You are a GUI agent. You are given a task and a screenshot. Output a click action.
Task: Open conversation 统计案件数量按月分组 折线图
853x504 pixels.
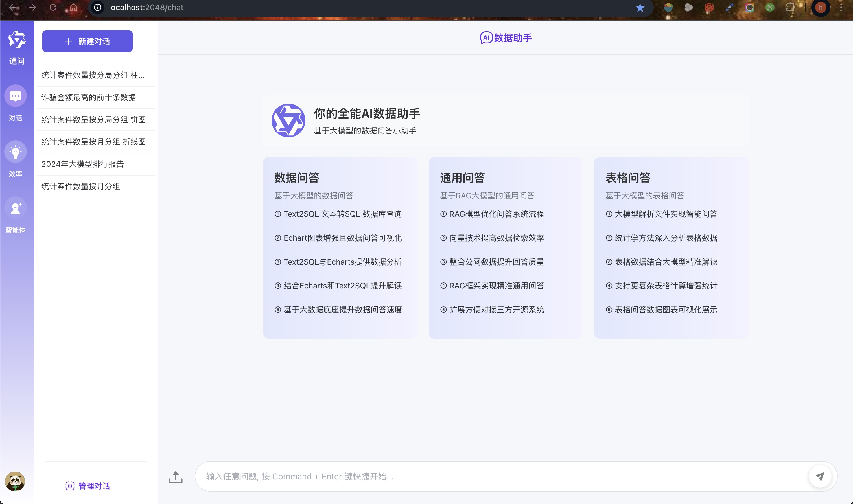click(93, 142)
